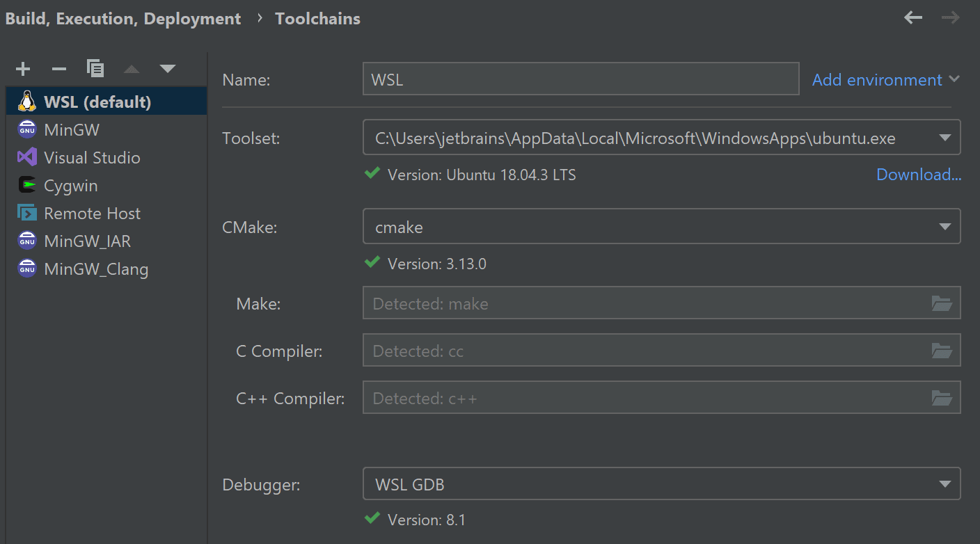Viewport: 980px width, 544px height.
Task: Move toolchain up in the list
Action: pos(132,69)
